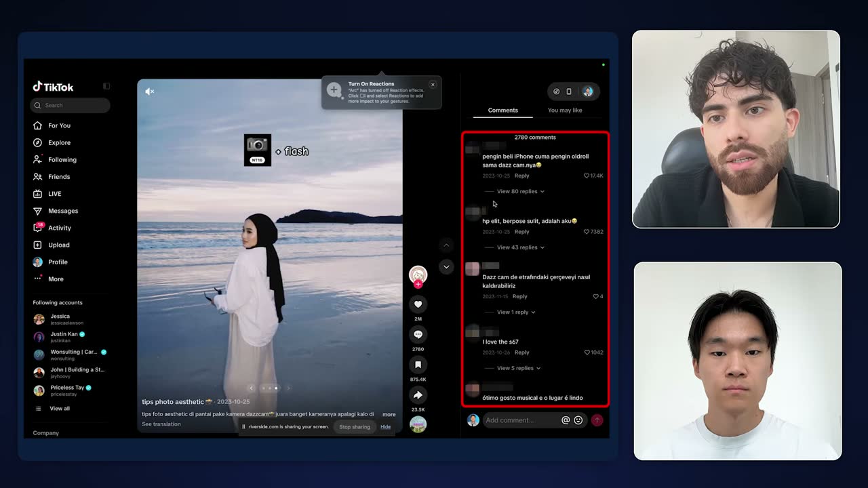Click Stop sharing in the riverside.com bar
Image resolution: width=868 pixels, height=488 pixels.
point(355,427)
